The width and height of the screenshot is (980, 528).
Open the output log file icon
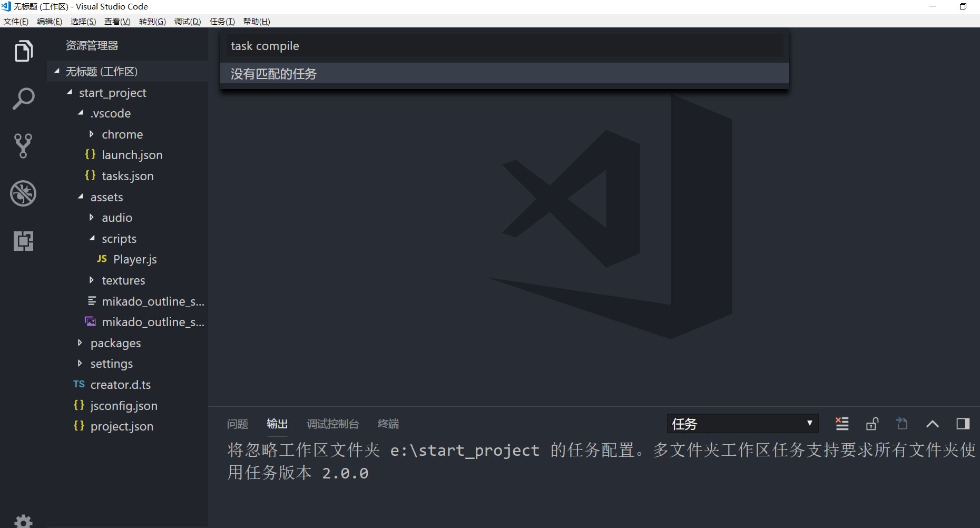point(902,424)
